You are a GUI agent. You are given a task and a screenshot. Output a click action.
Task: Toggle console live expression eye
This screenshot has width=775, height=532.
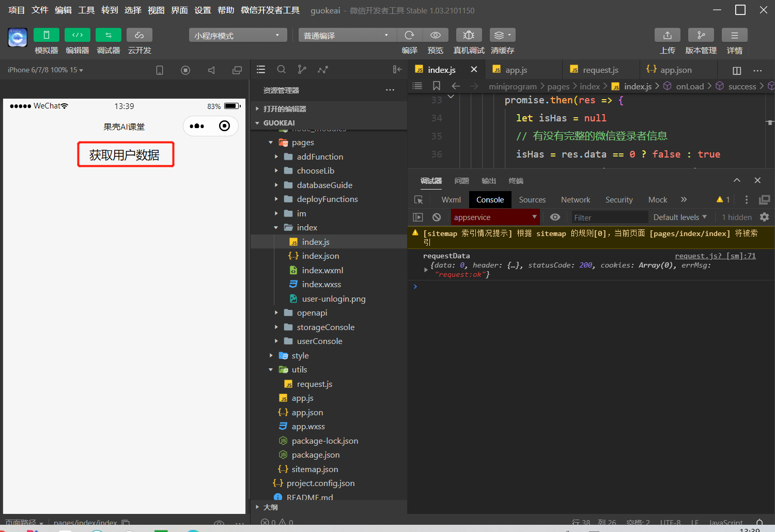point(555,217)
